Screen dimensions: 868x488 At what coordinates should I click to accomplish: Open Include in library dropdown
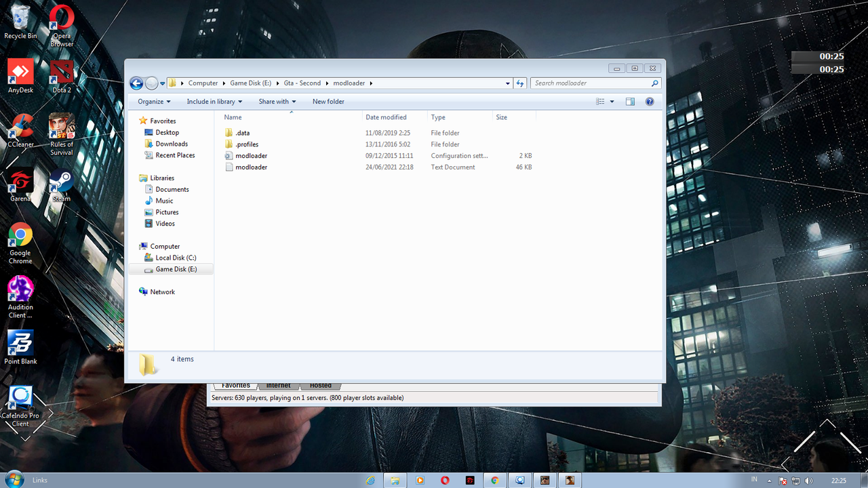click(x=214, y=102)
